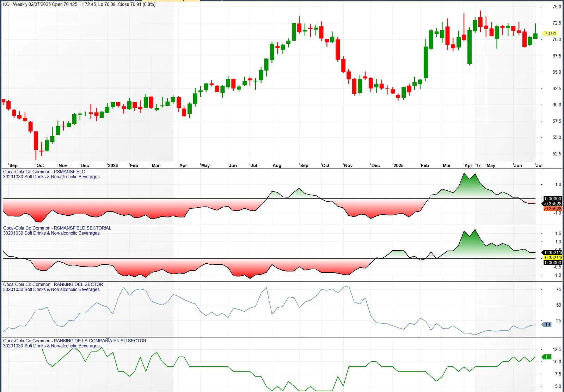Click the yellow 0.352116 value tag
This screenshot has width=564, height=392.
[x=553, y=258]
